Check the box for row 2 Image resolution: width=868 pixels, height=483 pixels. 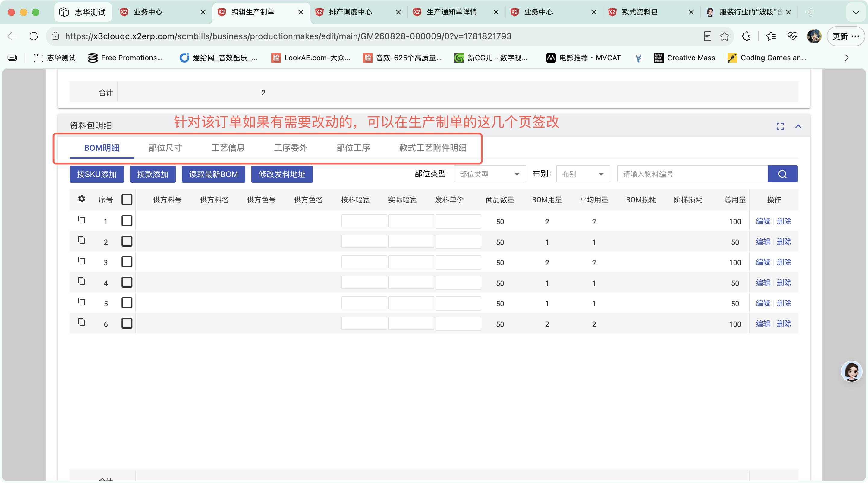pyautogui.click(x=127, y=242)
